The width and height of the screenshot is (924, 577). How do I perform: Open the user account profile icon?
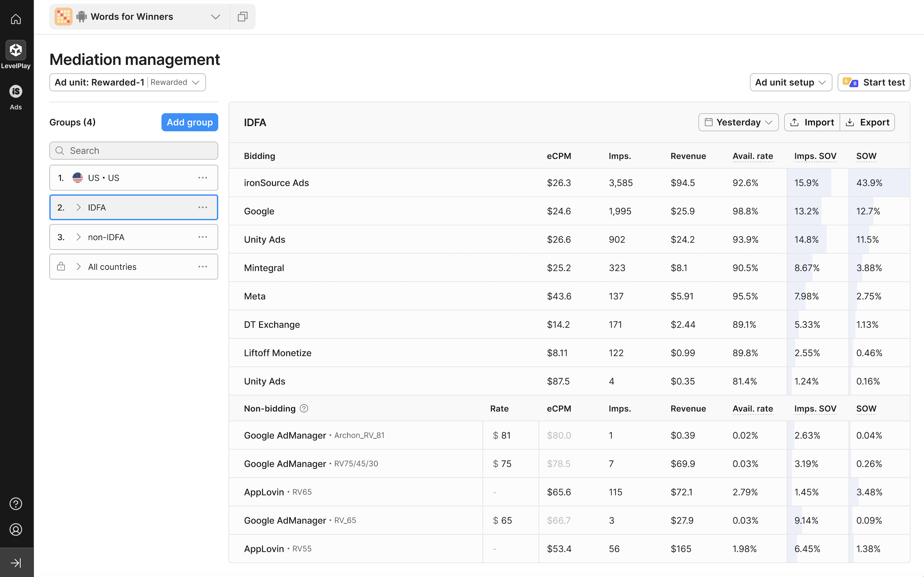point(16,530)
